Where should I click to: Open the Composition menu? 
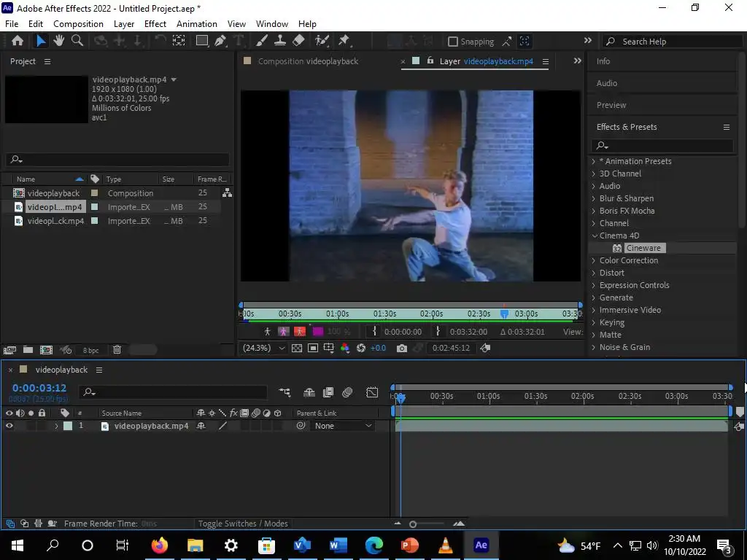[x=78, y=24]
